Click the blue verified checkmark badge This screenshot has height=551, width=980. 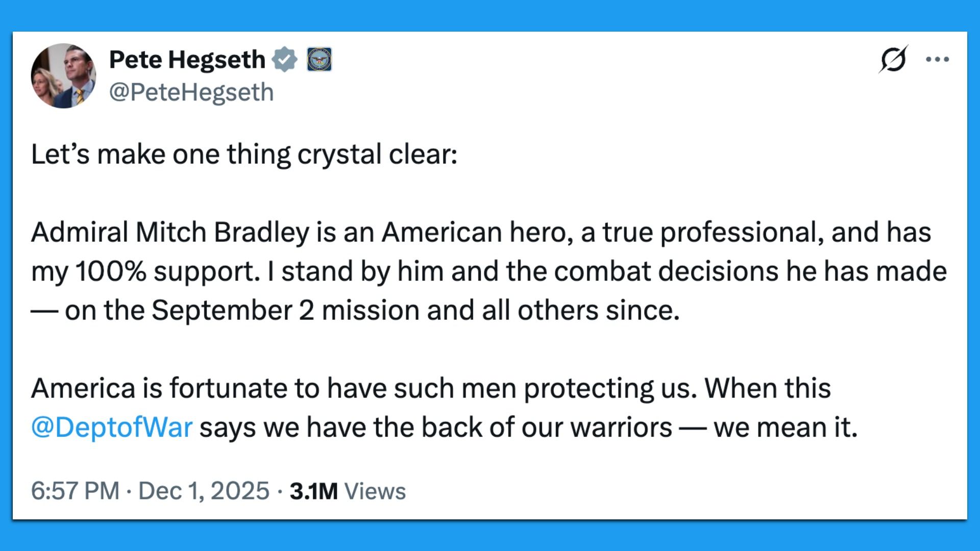click(x=284, y=59)
